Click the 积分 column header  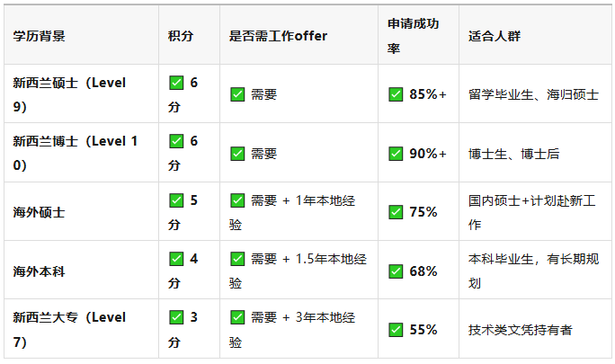click(x=181, y=36)
